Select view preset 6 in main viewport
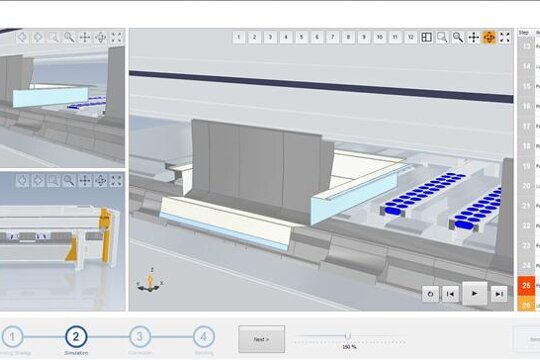Image resolution: width=540 pixels, height=360 pixels. click(317, 37)
